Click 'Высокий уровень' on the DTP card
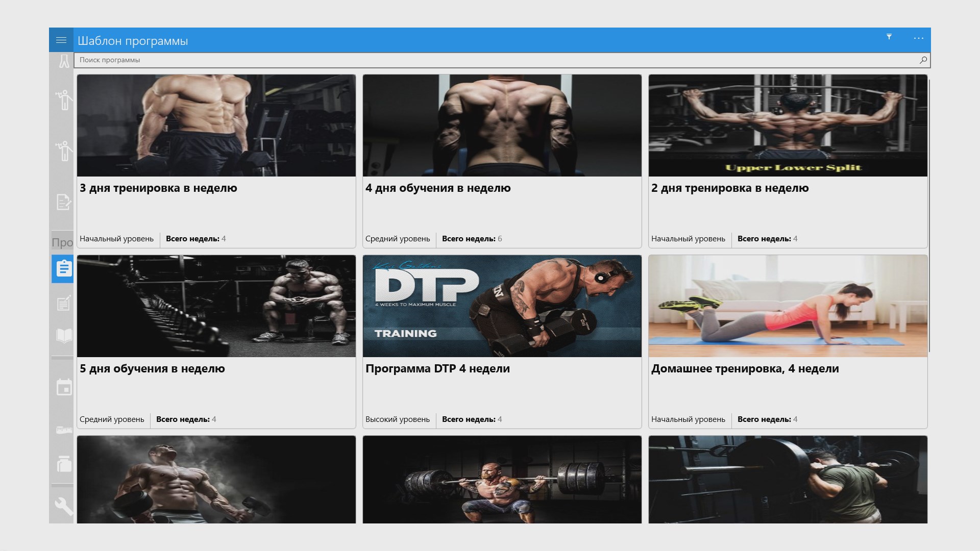Viewport: 980px width, 551px height. (x=398, y=419)
